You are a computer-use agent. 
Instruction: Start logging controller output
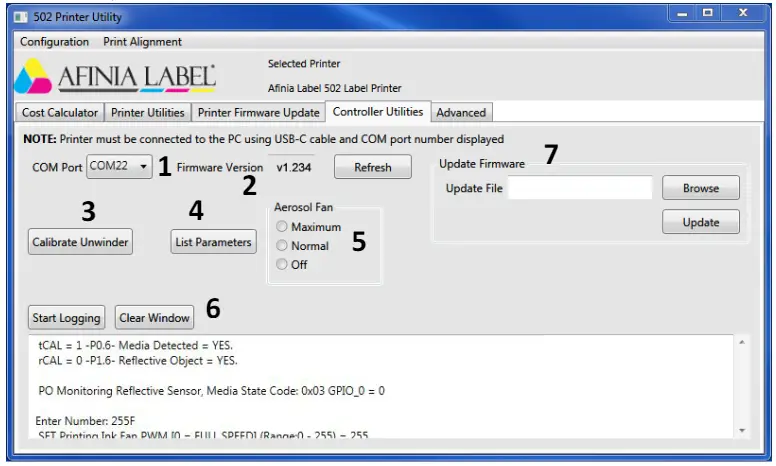tap(66, 318)
